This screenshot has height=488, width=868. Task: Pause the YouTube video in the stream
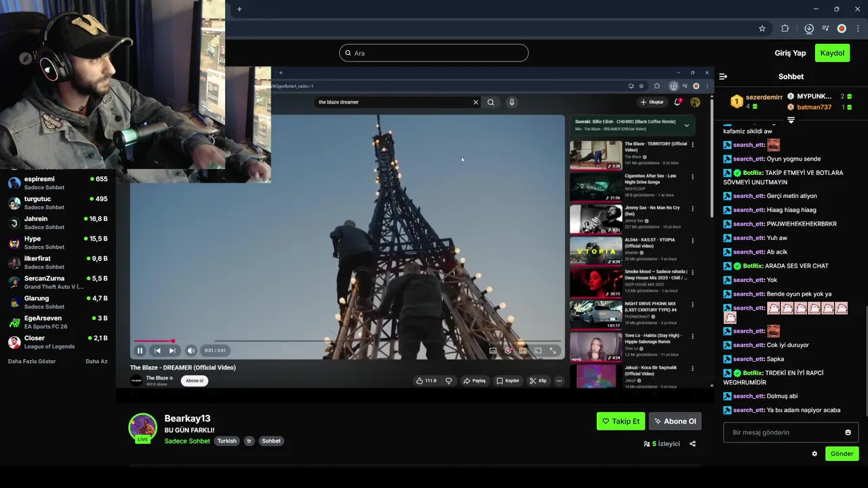pos(140,350)
